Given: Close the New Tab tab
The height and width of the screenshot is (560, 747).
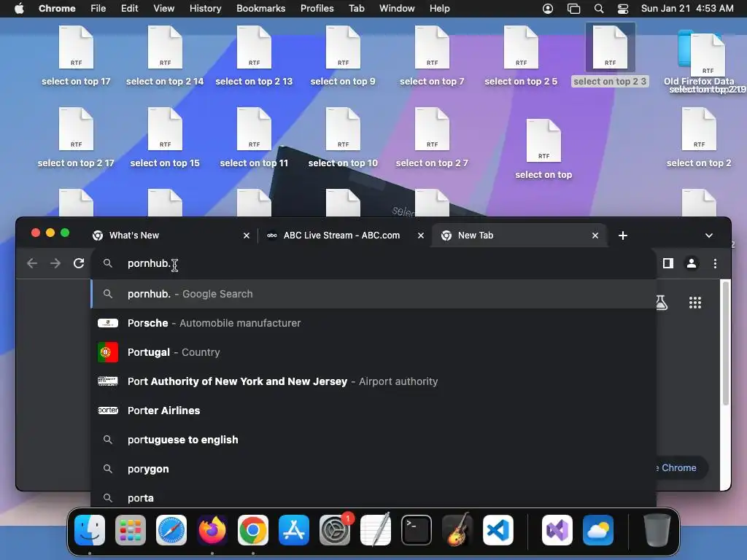Looking at the screenshot, I should [595, 236].
